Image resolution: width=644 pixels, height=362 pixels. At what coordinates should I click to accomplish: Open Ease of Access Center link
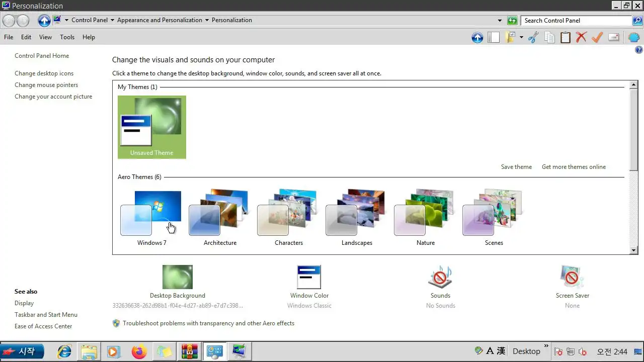[x=43, y=326]
